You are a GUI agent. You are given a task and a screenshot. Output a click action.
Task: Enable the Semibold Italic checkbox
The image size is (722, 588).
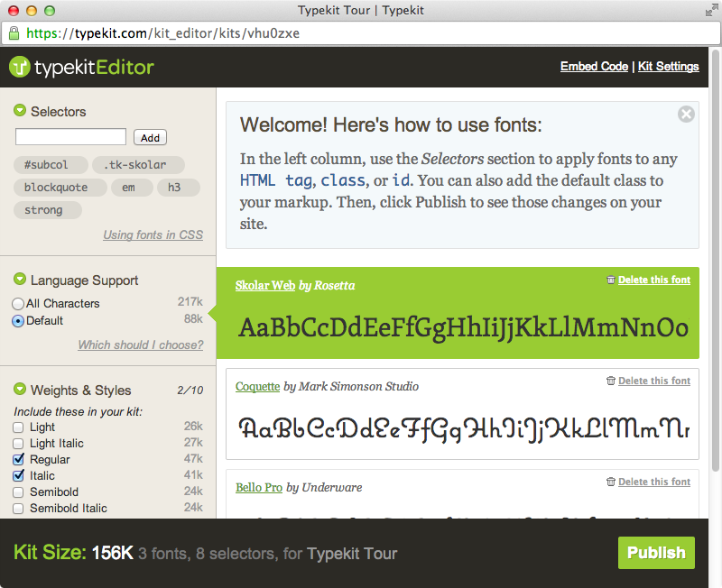click(18, 509)
